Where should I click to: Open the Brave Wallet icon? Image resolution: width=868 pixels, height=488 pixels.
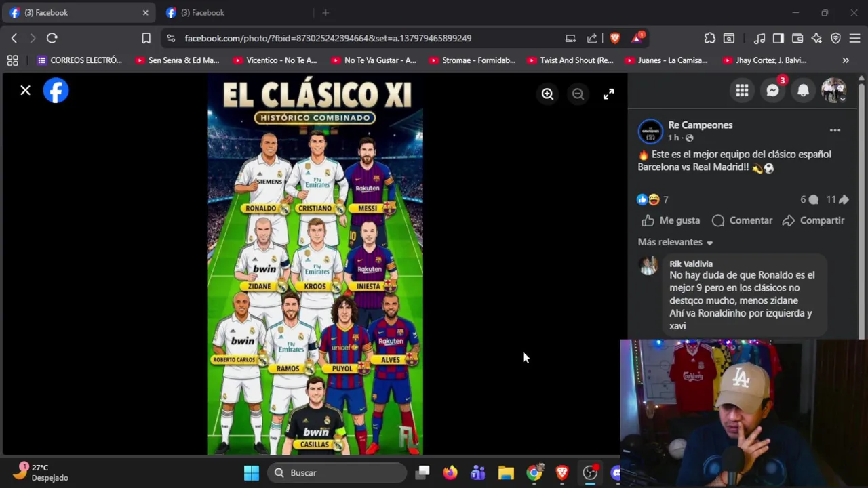pyautogui.click(x=797, y=38)
